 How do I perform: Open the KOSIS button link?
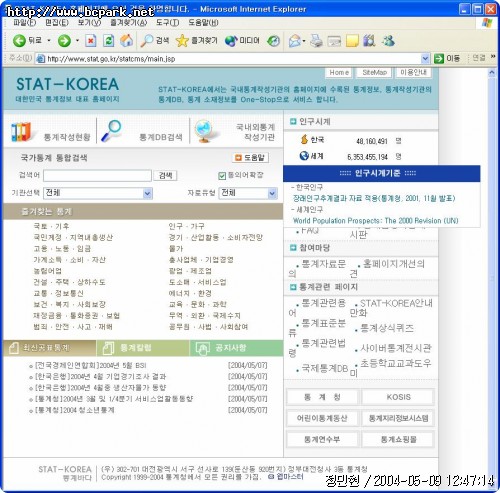398,397
